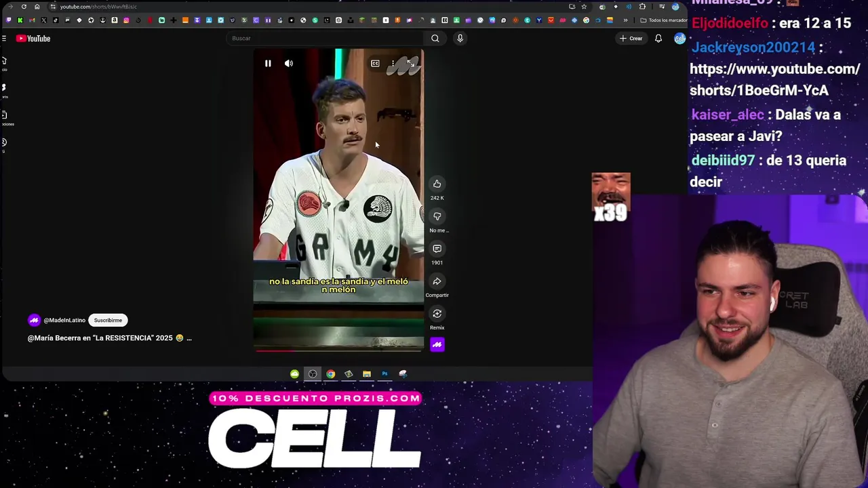Screen dimensions: 868x488
Task: Click the magnifier search button
Action: [x=435, y=39]
